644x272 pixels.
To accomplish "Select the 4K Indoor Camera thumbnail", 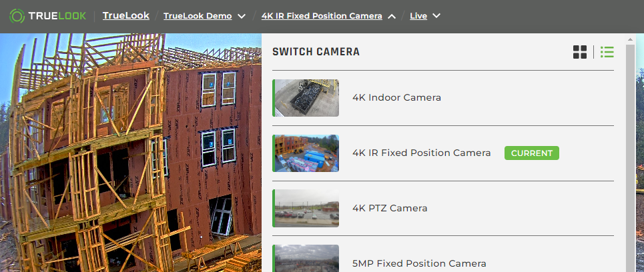I will (306, 98).
